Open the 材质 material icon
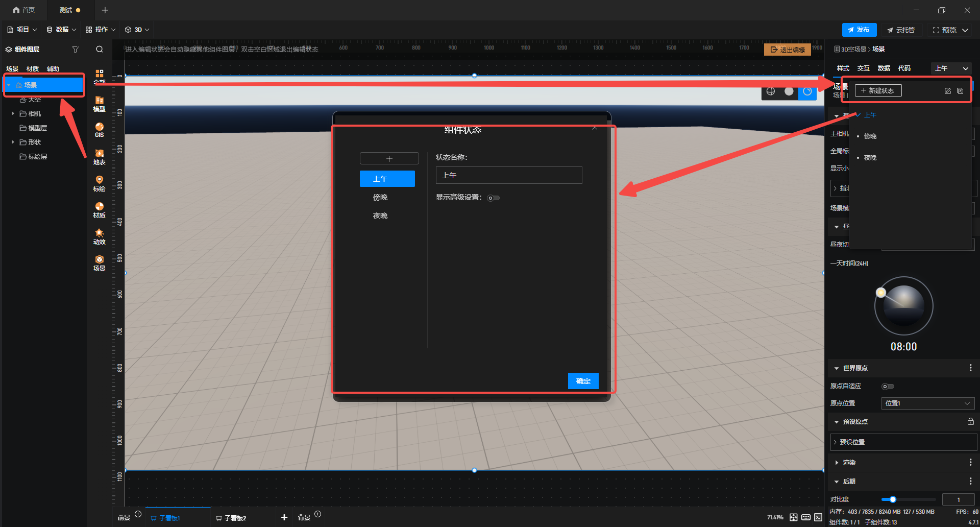The width and height of the screenshot is (980, 527). pyautogui.click(x=99, y=210)
